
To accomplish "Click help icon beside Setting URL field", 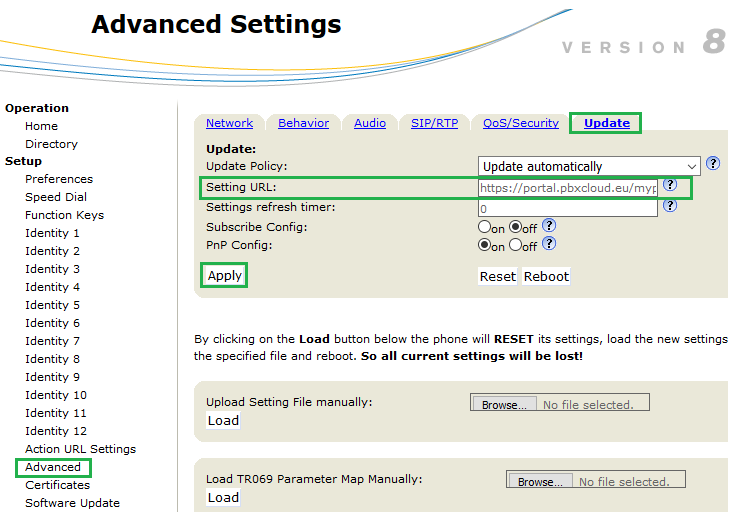I will click(x=670, y=185).
